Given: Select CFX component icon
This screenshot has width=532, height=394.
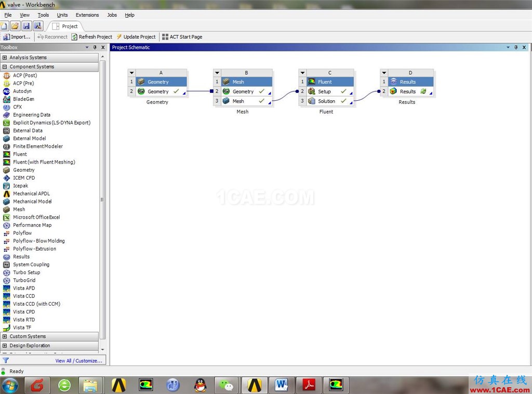Looking at the screenshot, I should coord(6,107).
